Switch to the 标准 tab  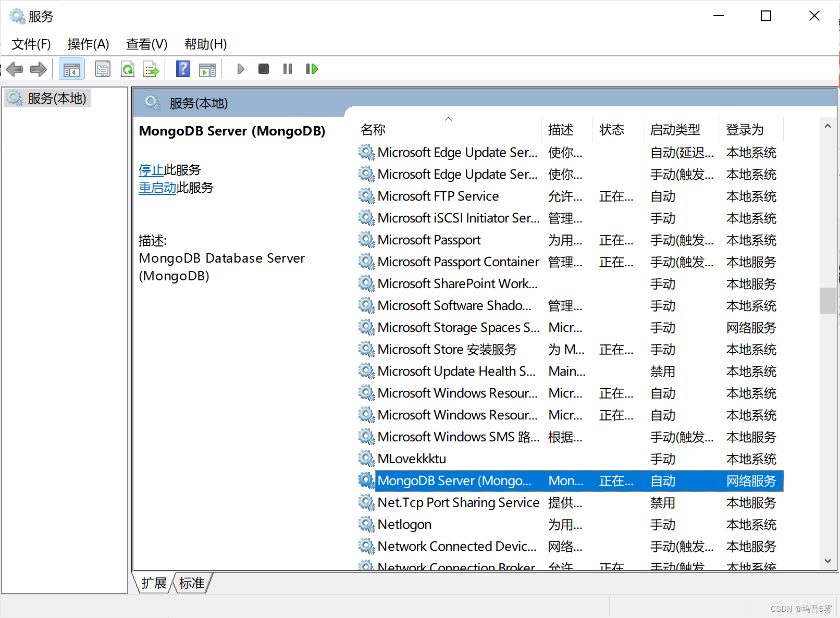click(x=192, y=583)
